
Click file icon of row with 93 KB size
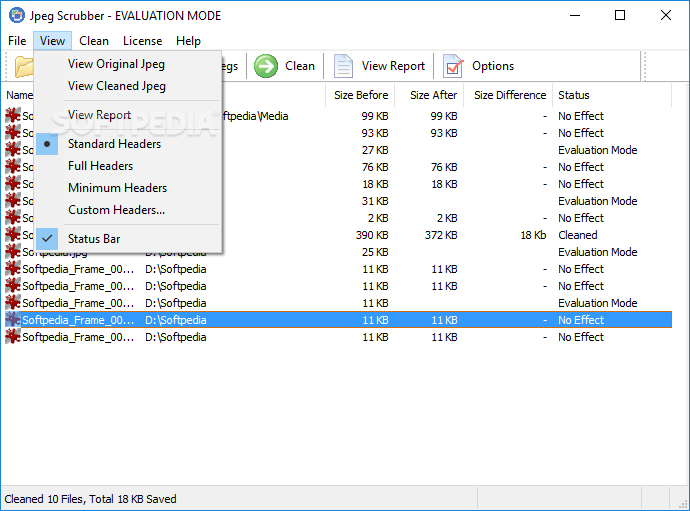(13, 133)
